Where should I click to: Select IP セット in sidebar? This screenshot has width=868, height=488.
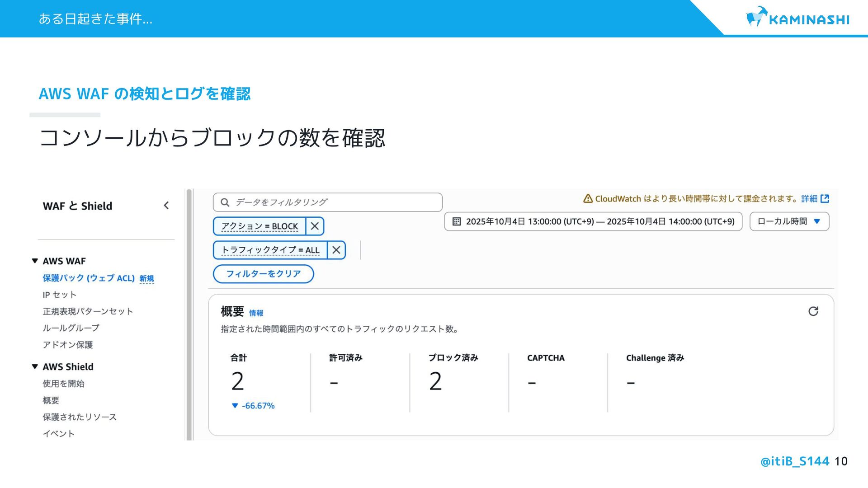coord(59,295)
